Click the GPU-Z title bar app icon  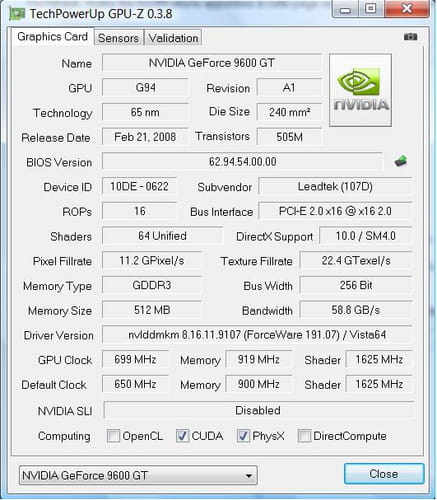[x=17, y=14]
